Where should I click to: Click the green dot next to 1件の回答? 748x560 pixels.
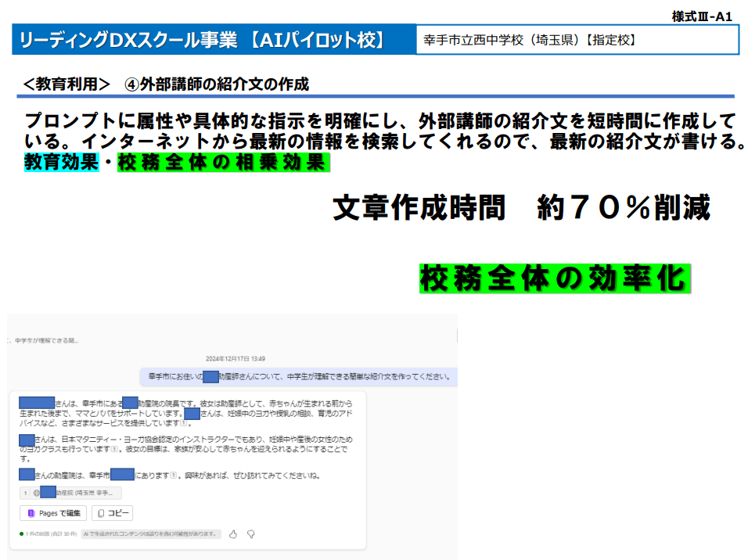21,533
